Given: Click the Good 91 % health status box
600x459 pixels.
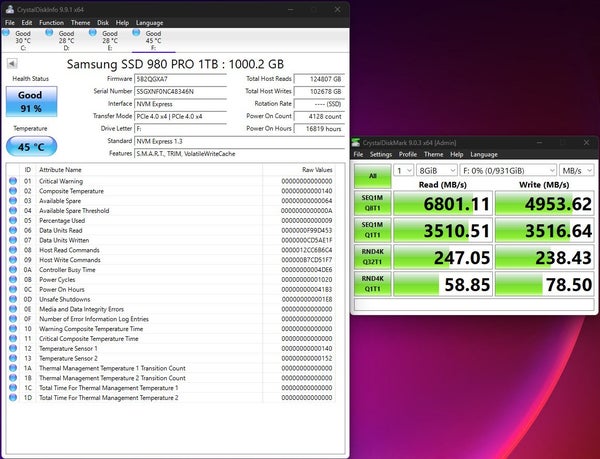Looking at the screenshot, I should tap(31, 101).
